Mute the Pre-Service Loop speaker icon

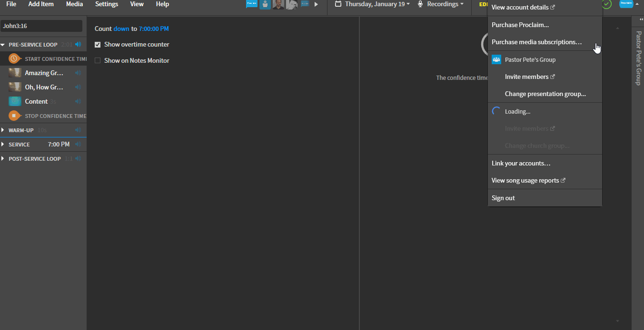tap(78, 44)
